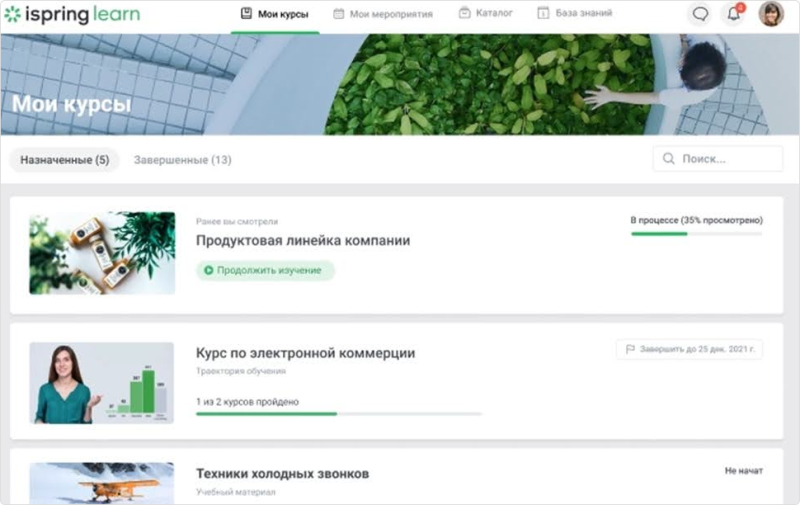Open the Техники холодных звонков course
Image resolution: width=800 pixels, height=505 pixels.
(282, 473)
